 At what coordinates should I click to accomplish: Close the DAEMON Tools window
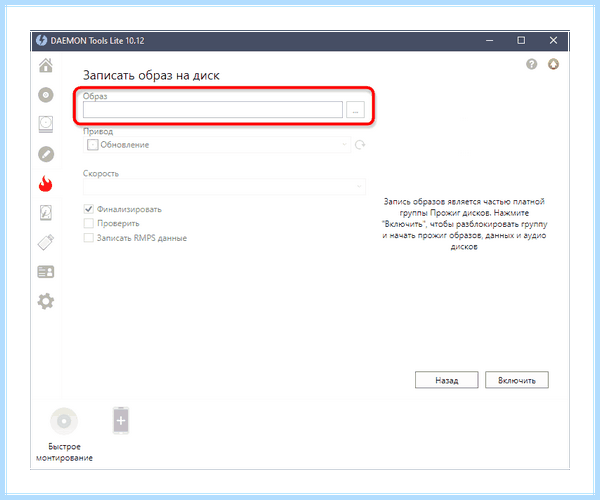tap(553, 41)
